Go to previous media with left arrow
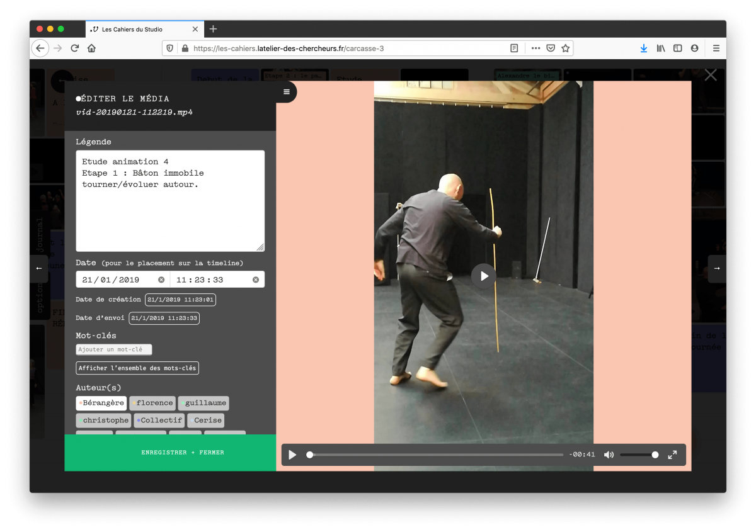The image size is (756, 532). [x=39, y=269]
